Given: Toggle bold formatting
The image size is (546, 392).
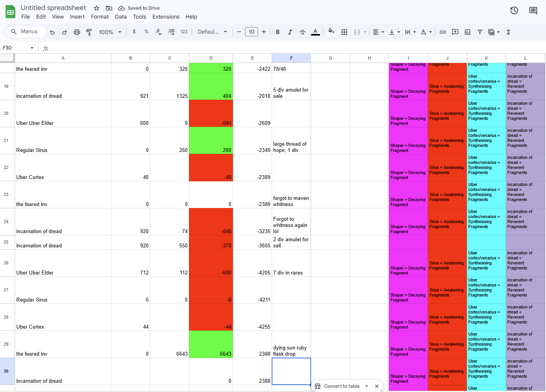Looking at the screenshot, I should [277, 32].
